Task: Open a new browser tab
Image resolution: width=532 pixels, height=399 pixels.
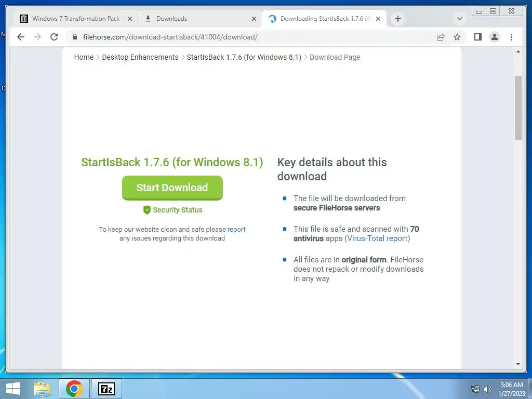Action: pyautogui.click(x=398, y=19)
